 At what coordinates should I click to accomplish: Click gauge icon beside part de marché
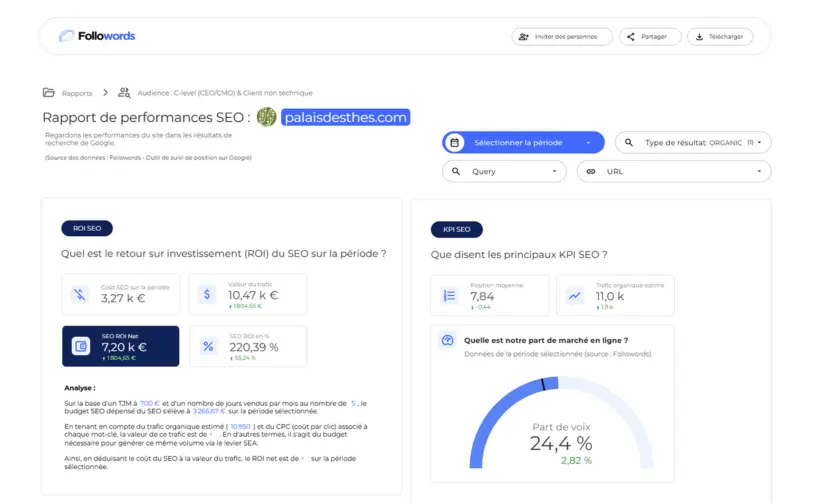[448, 340]
